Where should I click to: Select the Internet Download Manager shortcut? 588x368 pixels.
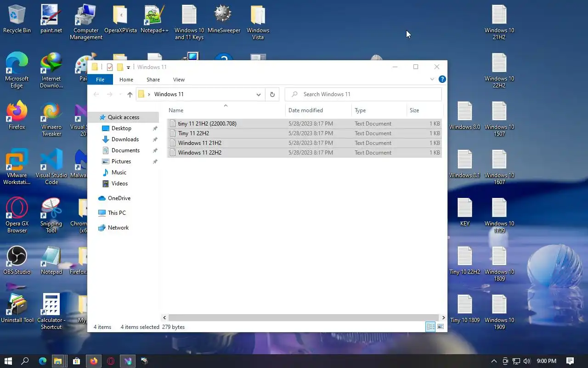coord(51,70)
